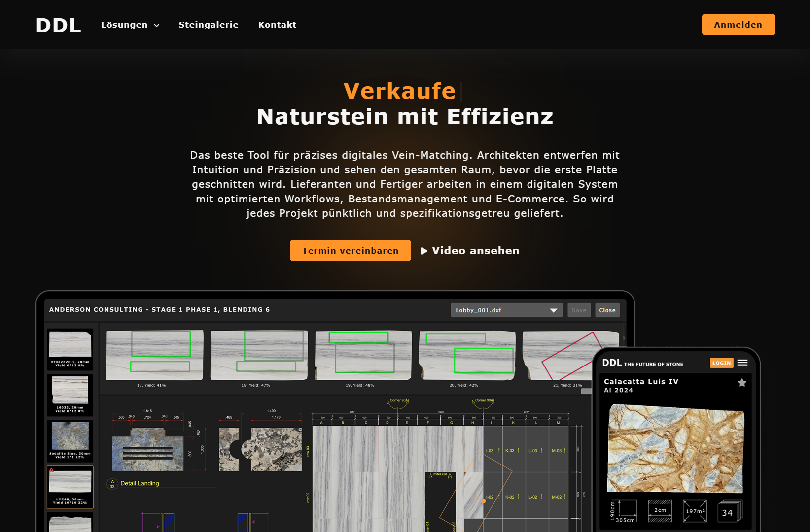Viewport: 810px width, 532px height.
Task: Toggle the warning triangle on LM248 slab
Action: tap(52, 471)
